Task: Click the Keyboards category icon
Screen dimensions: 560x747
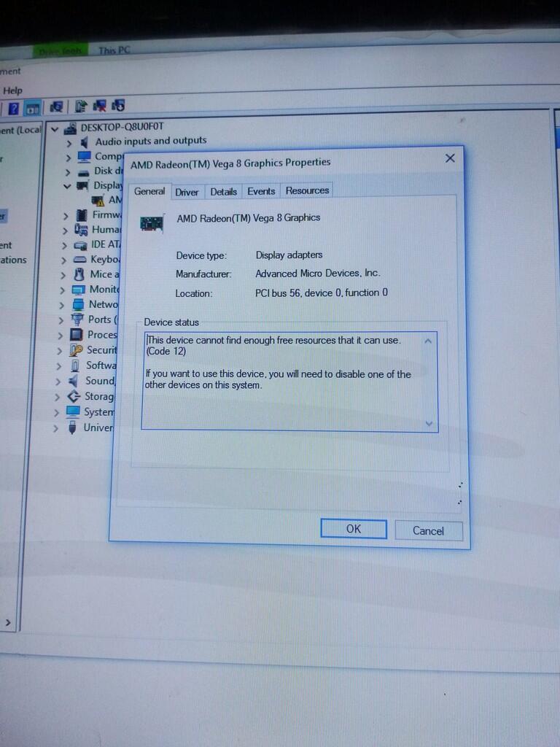Action: point(79,260)
